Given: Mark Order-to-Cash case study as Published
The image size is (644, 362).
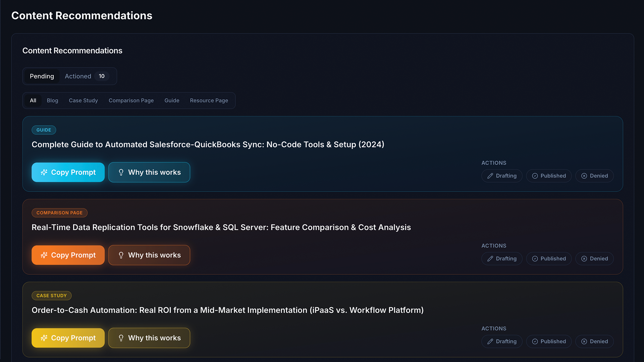Looking at the screenshot, I should (549, 341).
